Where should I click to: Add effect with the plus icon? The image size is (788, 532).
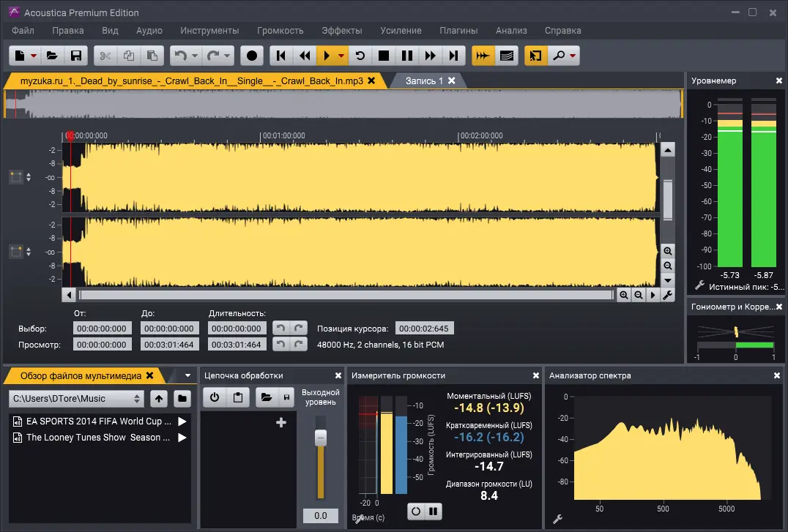click(281, 422)
